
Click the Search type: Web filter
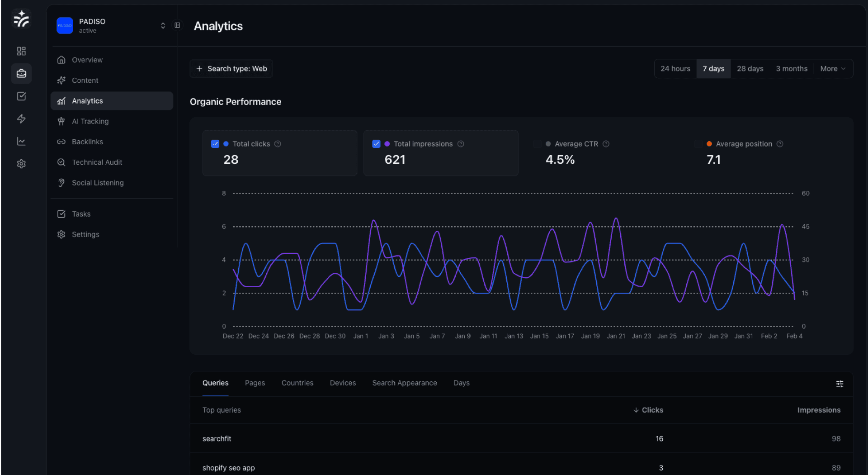point(231,69)
